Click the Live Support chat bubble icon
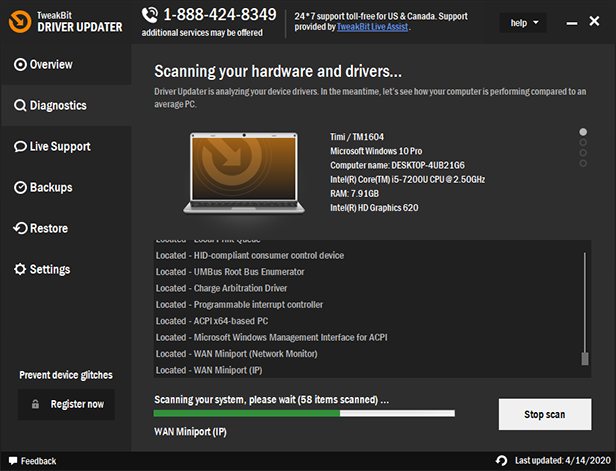Viewport: 616px width, 471px height. (20, 147)
